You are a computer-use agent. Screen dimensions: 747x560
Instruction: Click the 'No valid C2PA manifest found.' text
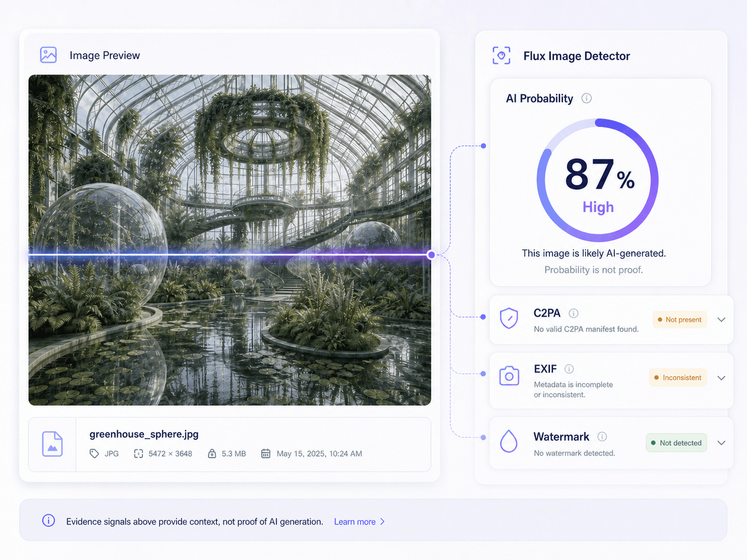coord(586,329)
